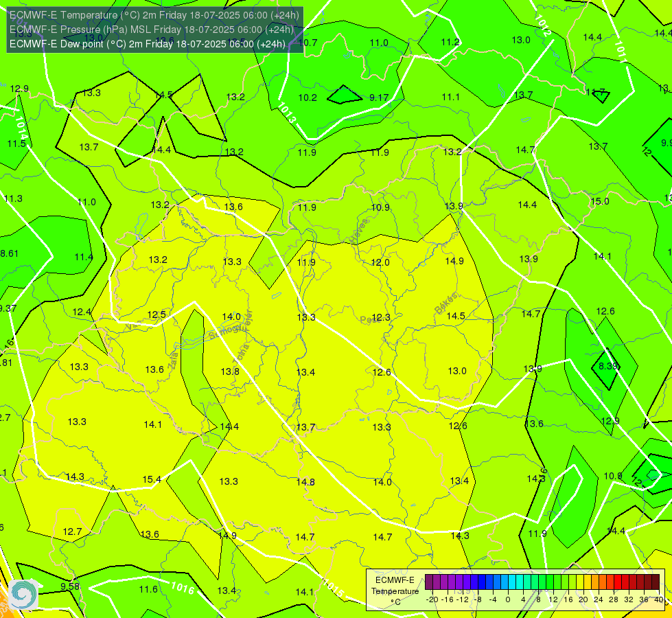Click the 15.4 temperature value on the map

(152, 479)
